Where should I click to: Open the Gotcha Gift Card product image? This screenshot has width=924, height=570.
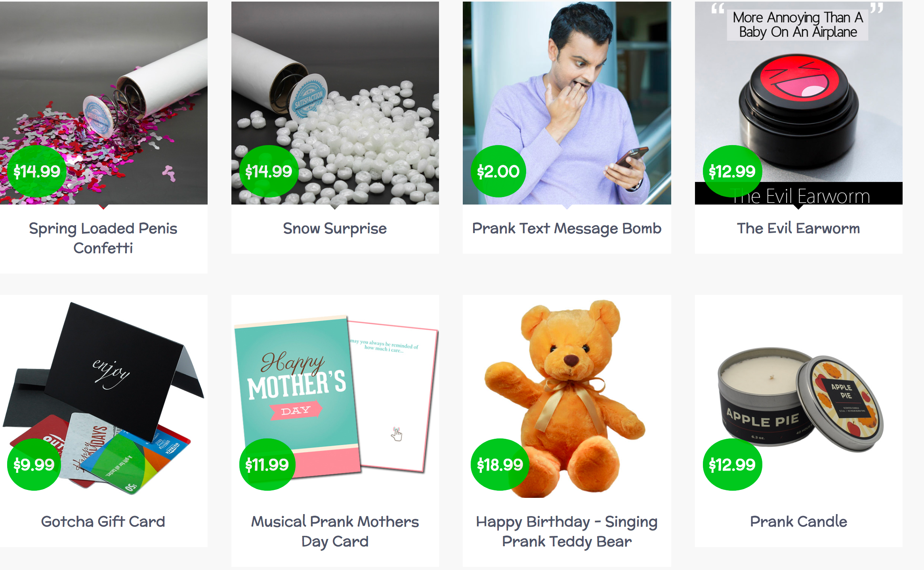point(103,396)
